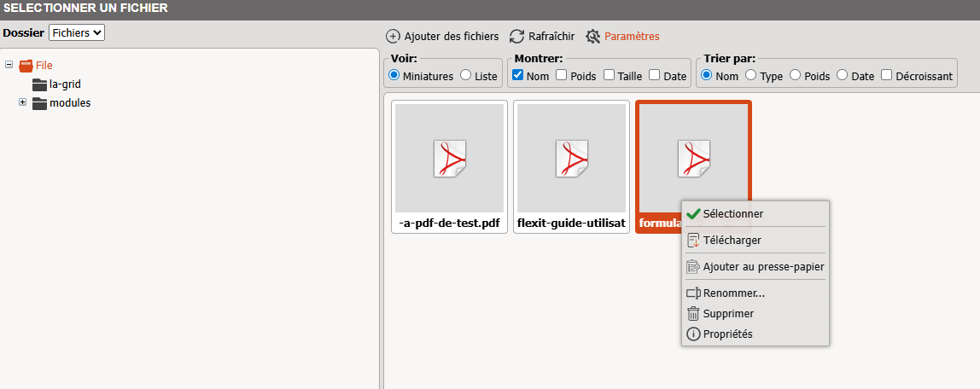Click the trash icon beside Supprimer
The height and width of the screenshot is (389, 980).
coord(693,314)
